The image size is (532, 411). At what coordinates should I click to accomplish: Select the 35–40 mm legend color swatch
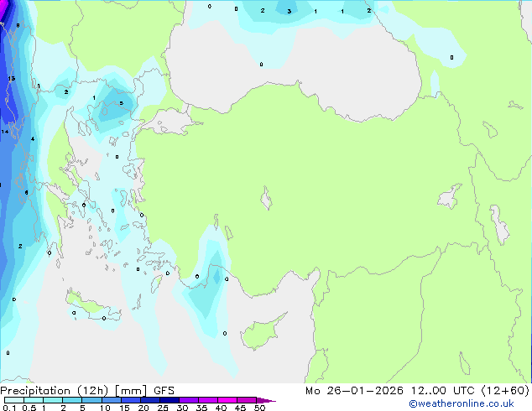208,400
